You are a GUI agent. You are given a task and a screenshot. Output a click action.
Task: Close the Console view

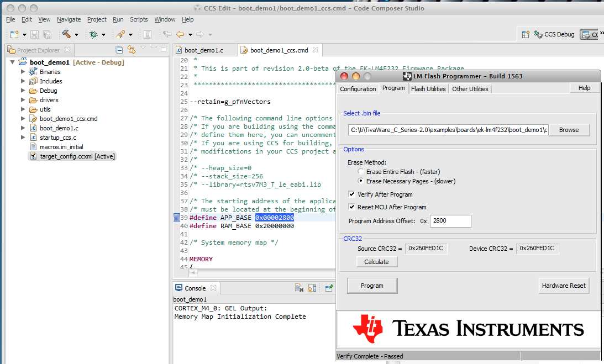[x=213, y=288]
